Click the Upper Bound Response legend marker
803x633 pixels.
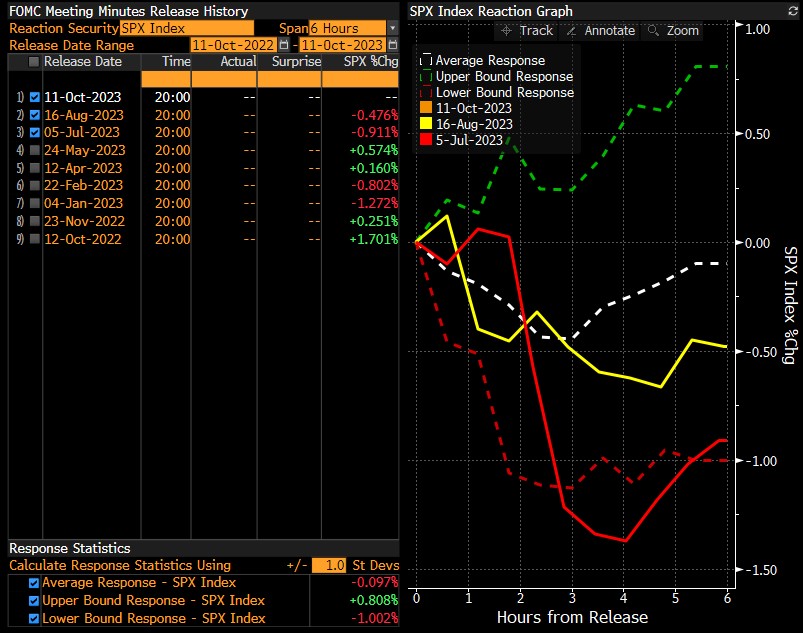(426, 77)
